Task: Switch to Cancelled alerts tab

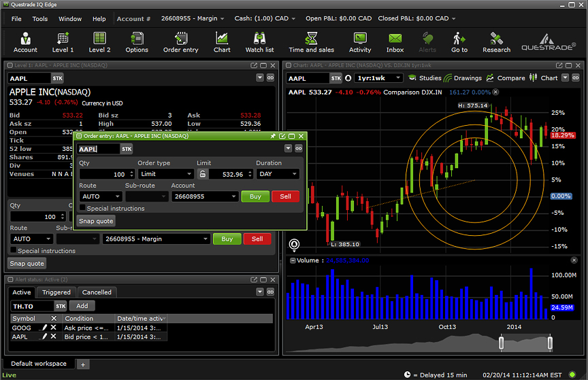Action: [x=97, y=292]
